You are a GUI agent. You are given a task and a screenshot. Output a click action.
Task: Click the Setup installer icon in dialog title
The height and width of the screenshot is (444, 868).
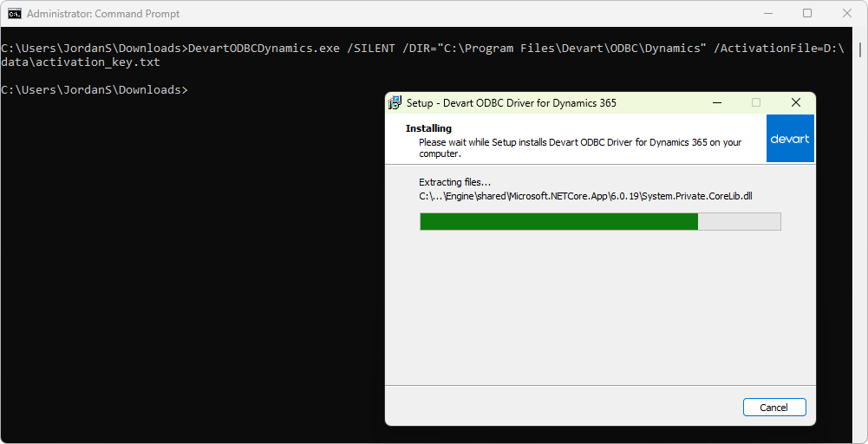point(395,102)
